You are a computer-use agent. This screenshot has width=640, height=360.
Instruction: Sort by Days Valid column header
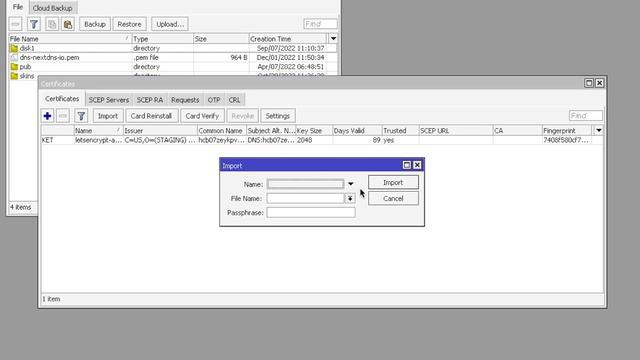click(357, 131)
